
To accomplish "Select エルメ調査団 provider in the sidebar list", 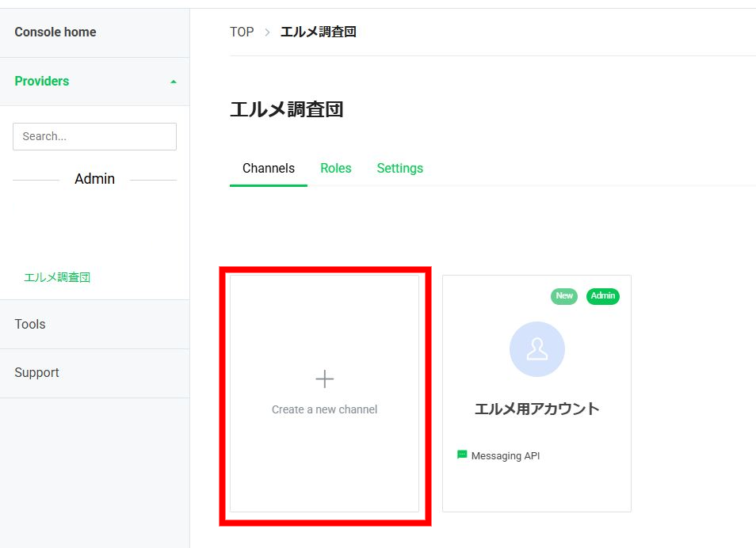I will 57,277.
